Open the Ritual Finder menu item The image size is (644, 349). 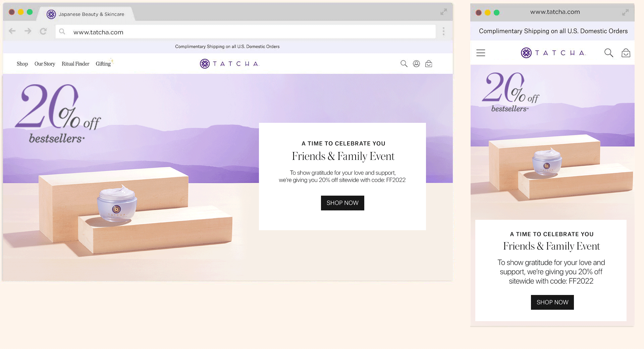(75, 64)
